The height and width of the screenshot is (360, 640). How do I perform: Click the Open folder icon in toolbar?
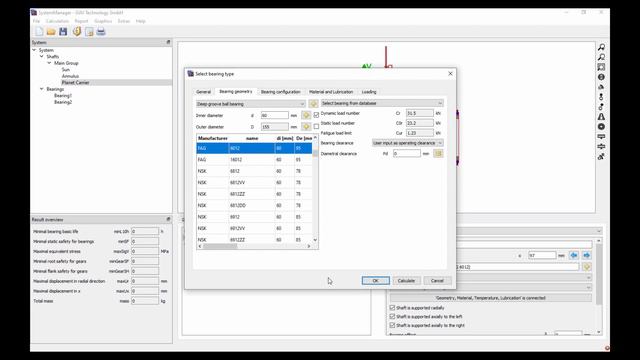point(51,31)
